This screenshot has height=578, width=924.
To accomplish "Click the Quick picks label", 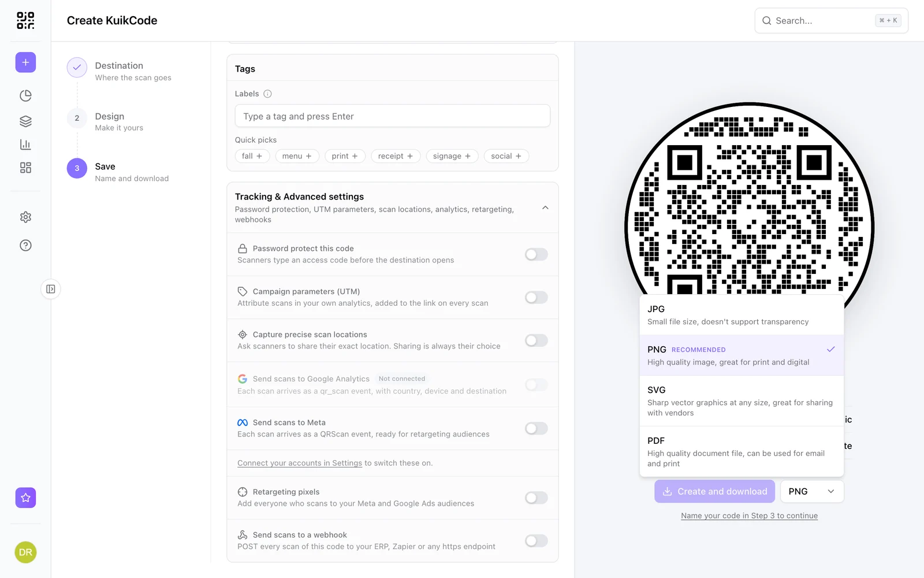I will pyautogui.click(x=256, y=140).
